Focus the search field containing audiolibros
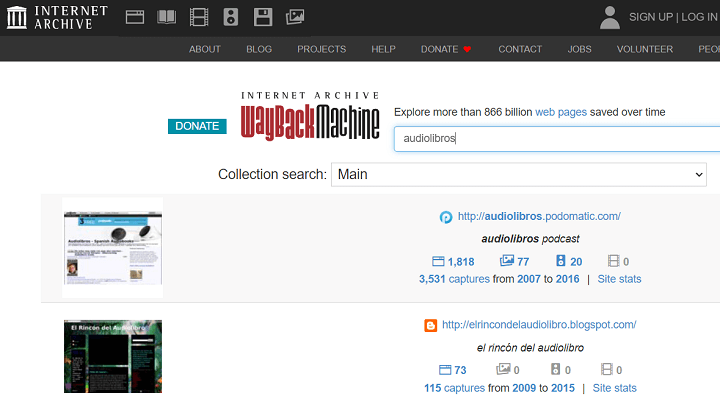The image size is (720, 410). pyautogui.click(x=557, y=139)
